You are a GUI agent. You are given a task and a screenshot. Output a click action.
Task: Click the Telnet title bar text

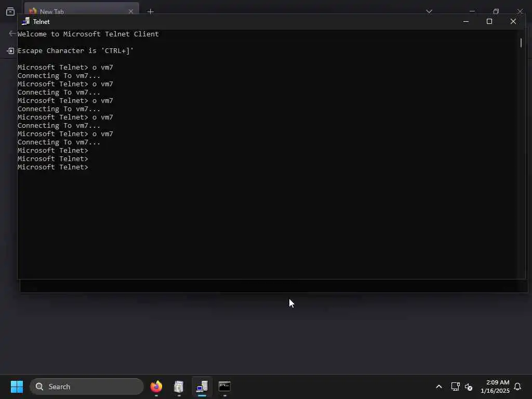(42, 22)
